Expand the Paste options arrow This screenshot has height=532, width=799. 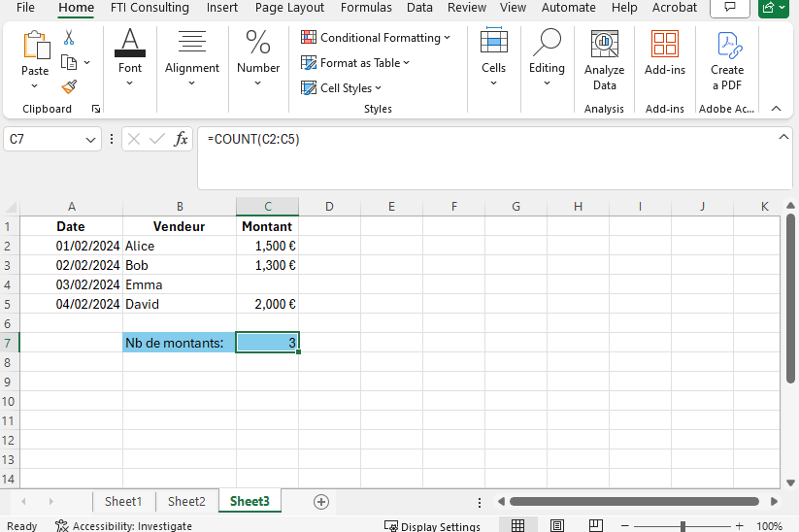coord(34,85)
